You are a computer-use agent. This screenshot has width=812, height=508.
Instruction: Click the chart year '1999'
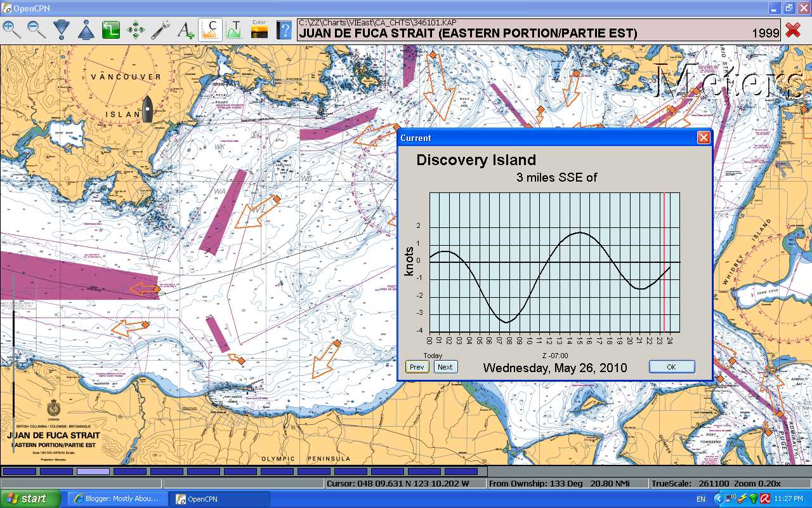point(766,33)
